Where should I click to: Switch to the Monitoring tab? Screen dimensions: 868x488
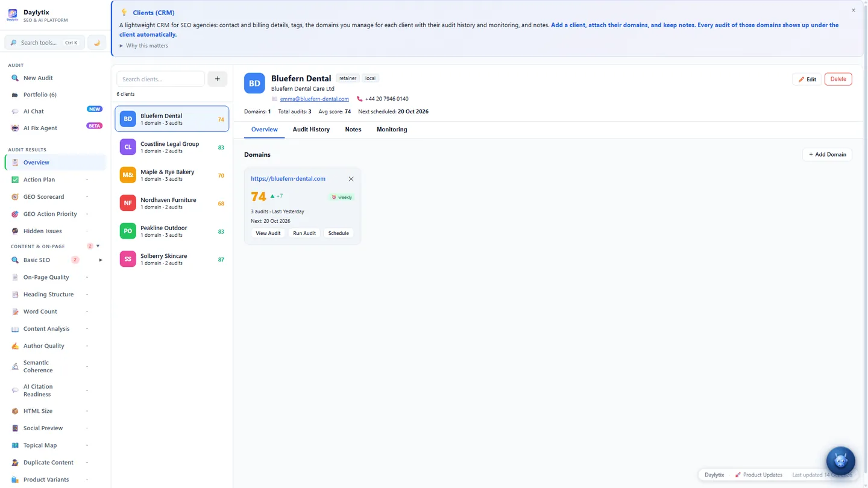[392, 130]
